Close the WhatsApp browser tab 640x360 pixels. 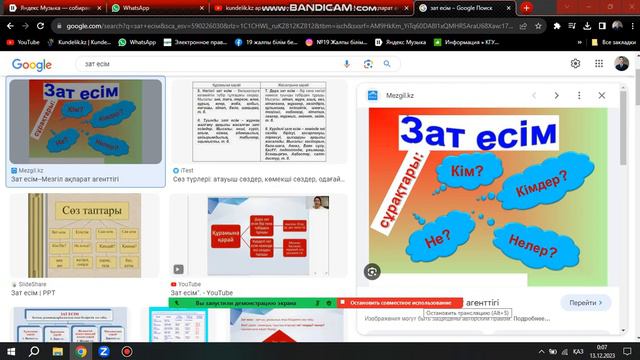[x=202, y=8]
